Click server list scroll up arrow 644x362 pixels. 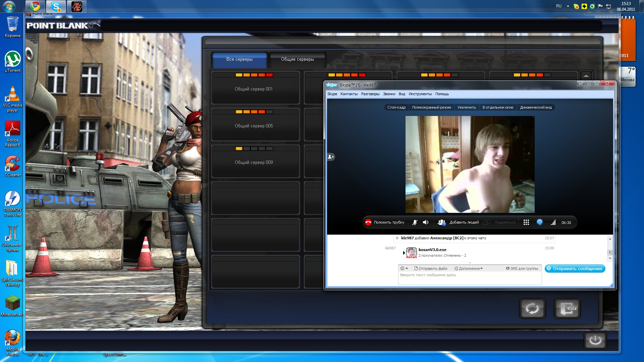(586, 76)
